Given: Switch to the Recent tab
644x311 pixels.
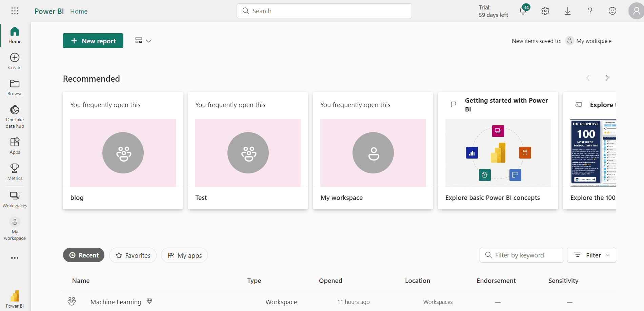Looking at the screenshot, I should tap(84, 255).
